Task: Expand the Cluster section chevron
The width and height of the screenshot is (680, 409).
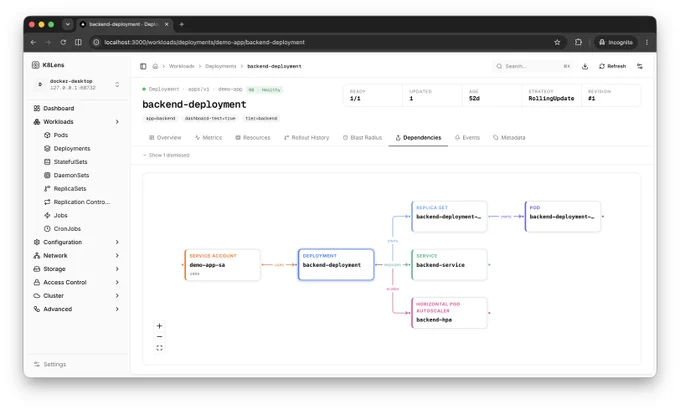Action: [117, 296]
